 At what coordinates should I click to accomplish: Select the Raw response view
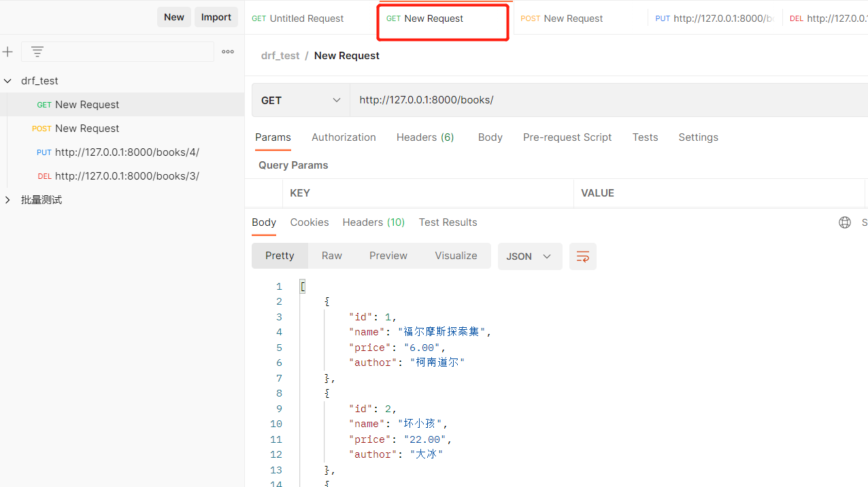pyautogui.click(x=332, y=256)
